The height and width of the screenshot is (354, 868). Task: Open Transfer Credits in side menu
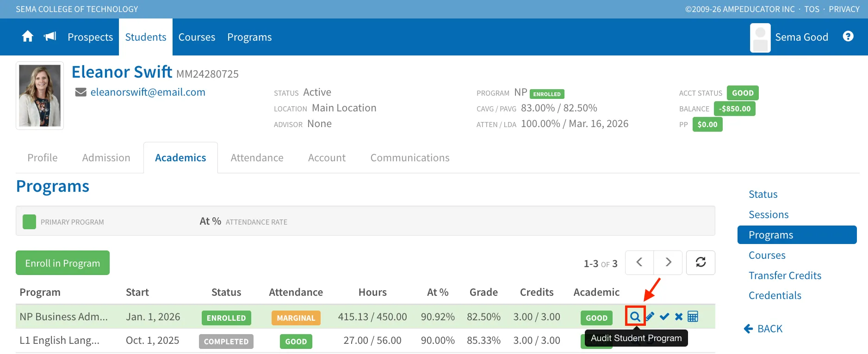click(x=785, y=275)
